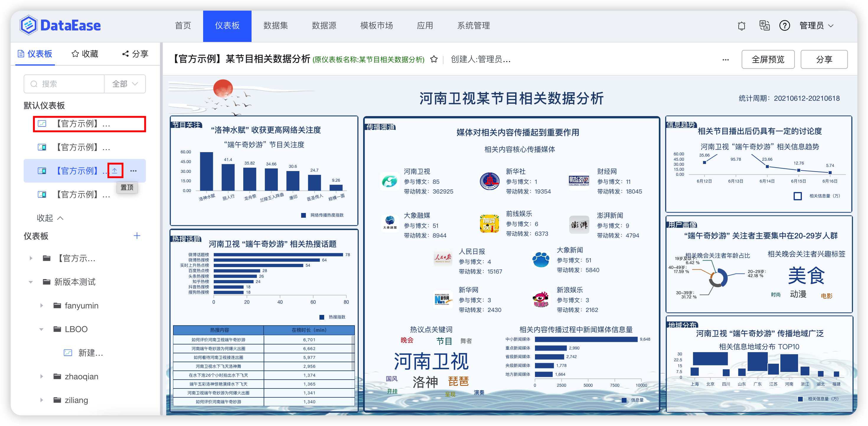Toggle 信息量 legend in news media chart
Image resolution: width=868 pixels, height=426 pixels.
pyautogui.click(x=624, y=400)
